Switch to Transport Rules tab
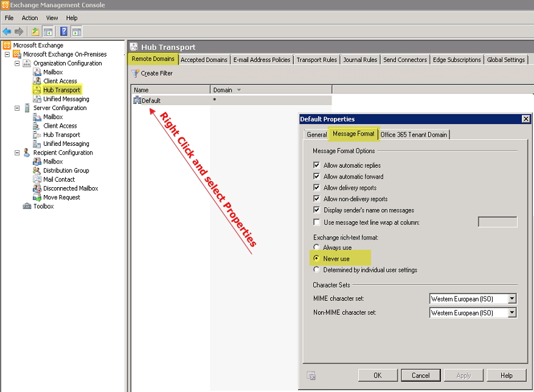Viewport: 534px width, 392px height. click(x=317, y=60)
